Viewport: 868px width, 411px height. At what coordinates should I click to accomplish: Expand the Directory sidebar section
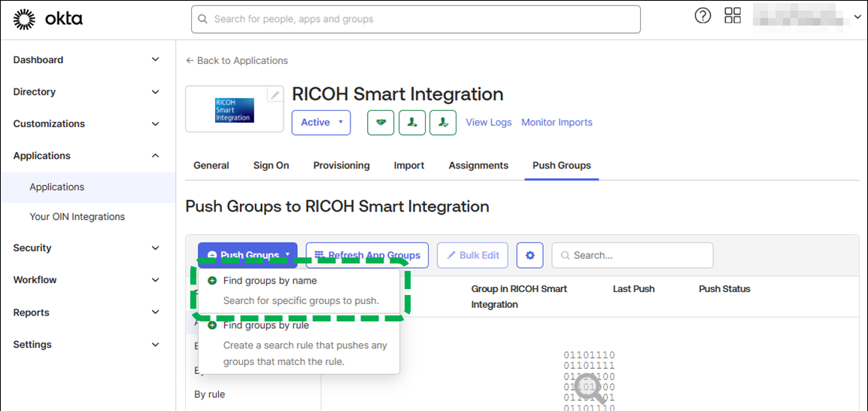86,92
